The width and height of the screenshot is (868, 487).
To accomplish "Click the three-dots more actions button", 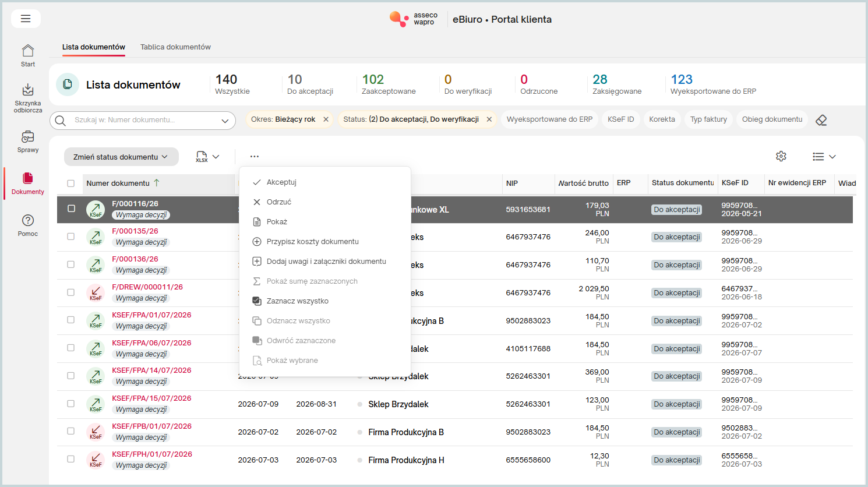I will pyautogui.click(x=255, y=156).
